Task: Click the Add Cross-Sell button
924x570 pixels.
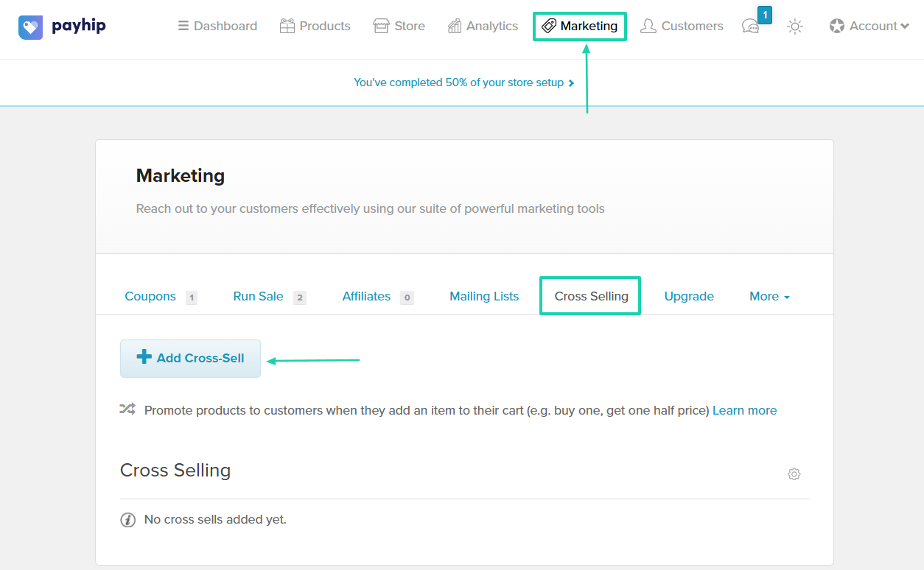Action: point(190,358)
